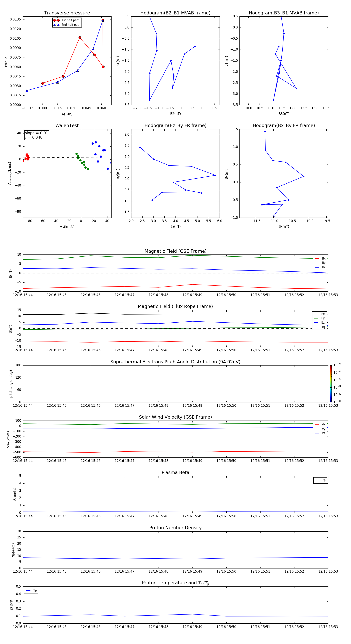The width and height of the screenshot is (351, 644).
Task: Select the Vy entry in velocity legend
Action: (320, 429)
